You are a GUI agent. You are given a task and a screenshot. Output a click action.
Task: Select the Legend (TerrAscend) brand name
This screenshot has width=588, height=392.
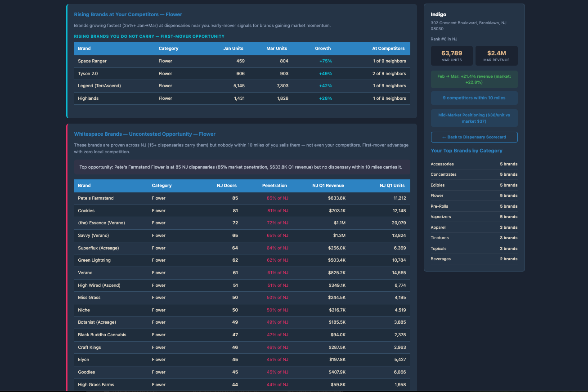click(99, 86)
